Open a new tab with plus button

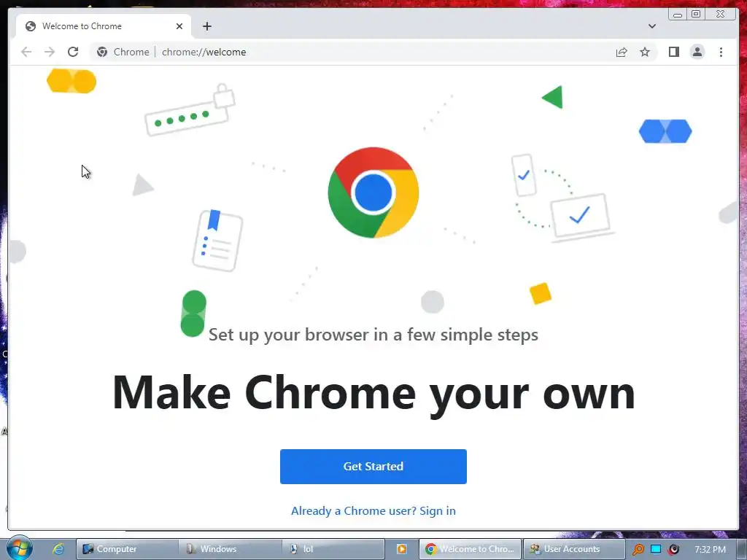[x=206, y=26]
